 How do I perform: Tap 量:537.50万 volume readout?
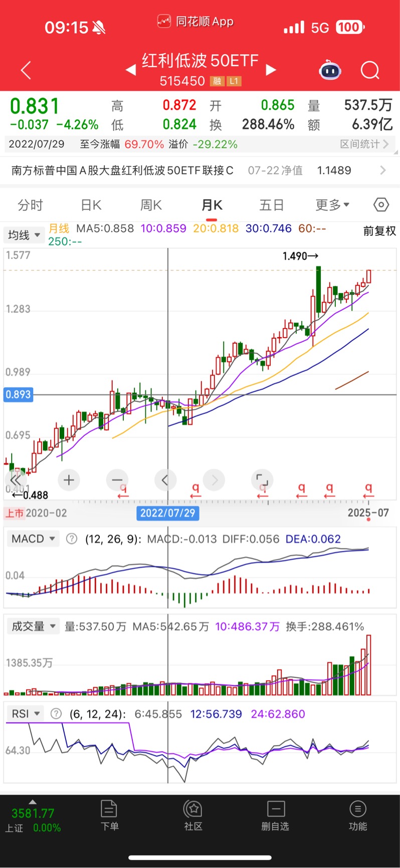(95, 626)
